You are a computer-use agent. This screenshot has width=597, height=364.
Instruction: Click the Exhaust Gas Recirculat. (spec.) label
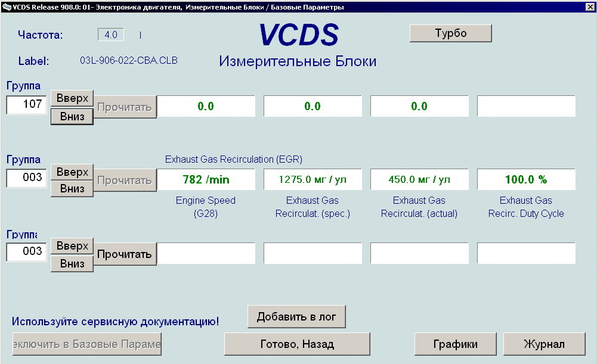click(x=313, y=207)
